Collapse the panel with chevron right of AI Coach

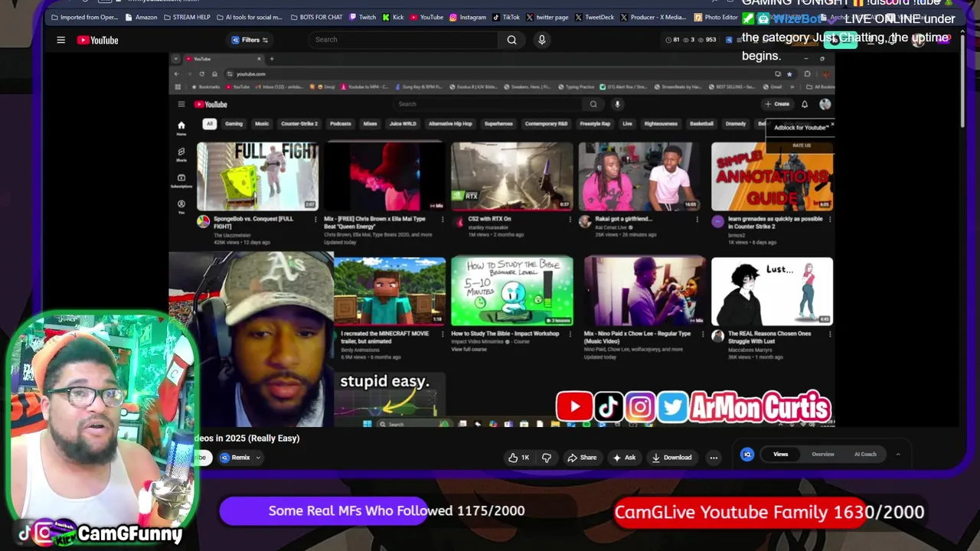coord(898,455)
